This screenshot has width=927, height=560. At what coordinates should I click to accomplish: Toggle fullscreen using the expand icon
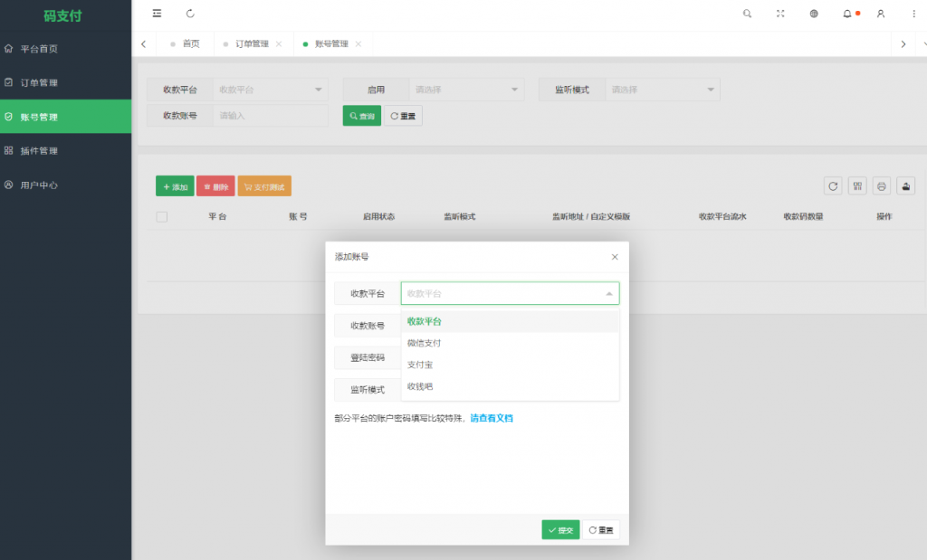click(x=780, y=14)
